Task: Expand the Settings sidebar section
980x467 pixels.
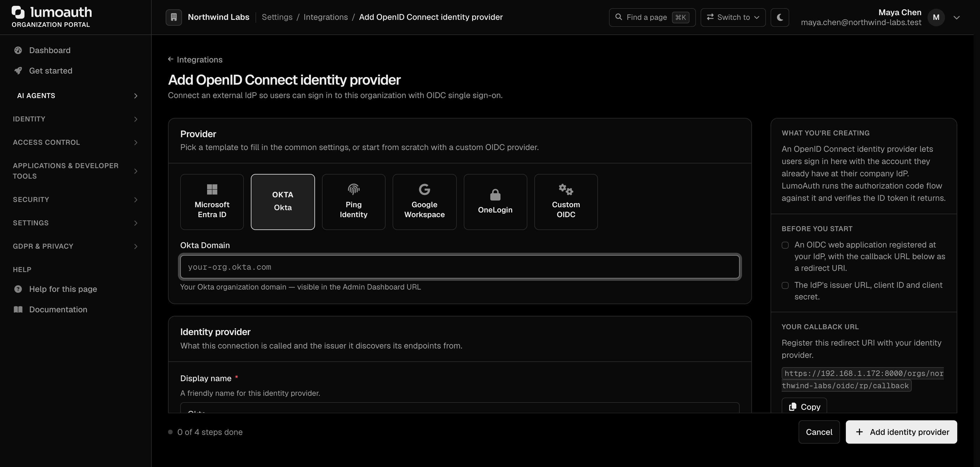Action: 75,223
